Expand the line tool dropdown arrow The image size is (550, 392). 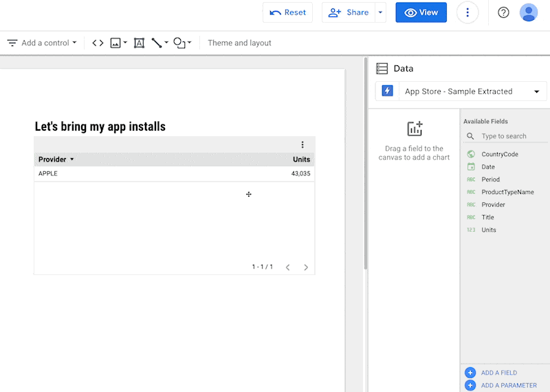pos(166,43)
